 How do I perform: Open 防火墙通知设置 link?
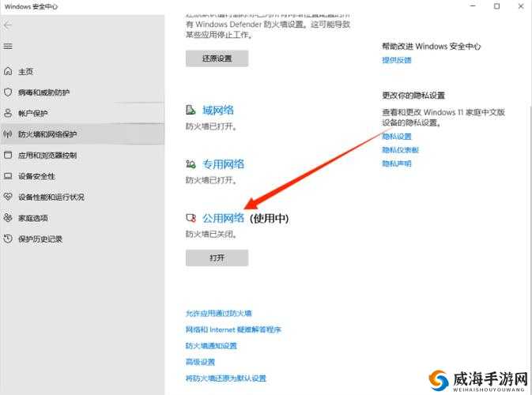[x=211, y=346]
